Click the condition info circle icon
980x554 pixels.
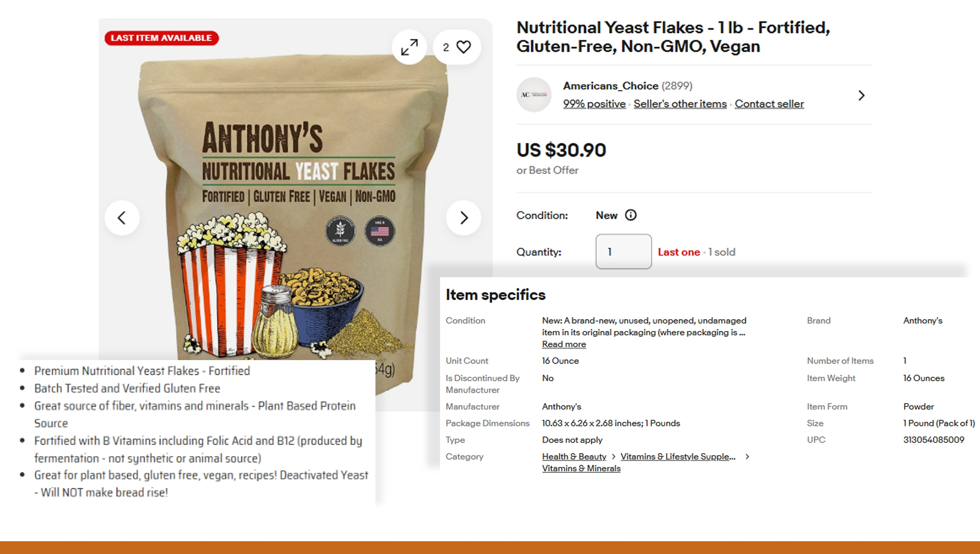point(630,215)
